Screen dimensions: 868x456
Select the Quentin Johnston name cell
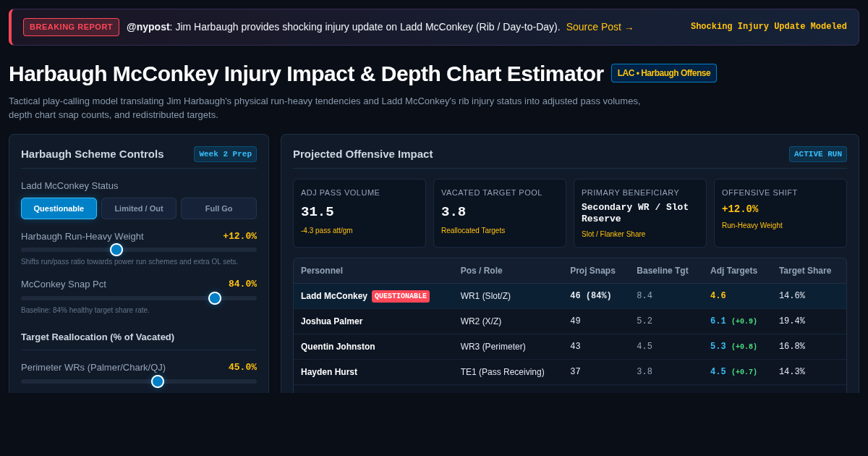(x=338, y=347)
